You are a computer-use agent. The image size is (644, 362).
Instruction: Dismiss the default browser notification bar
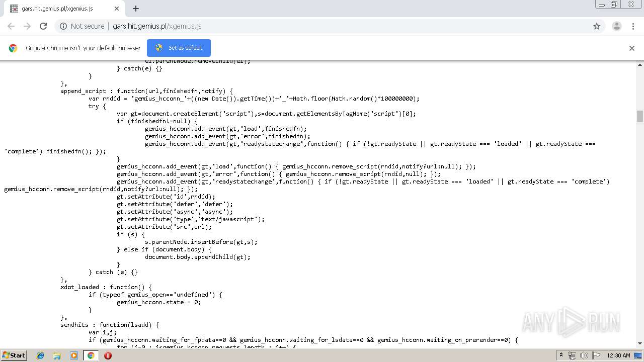pyautogui.click(x=632, y=48)
